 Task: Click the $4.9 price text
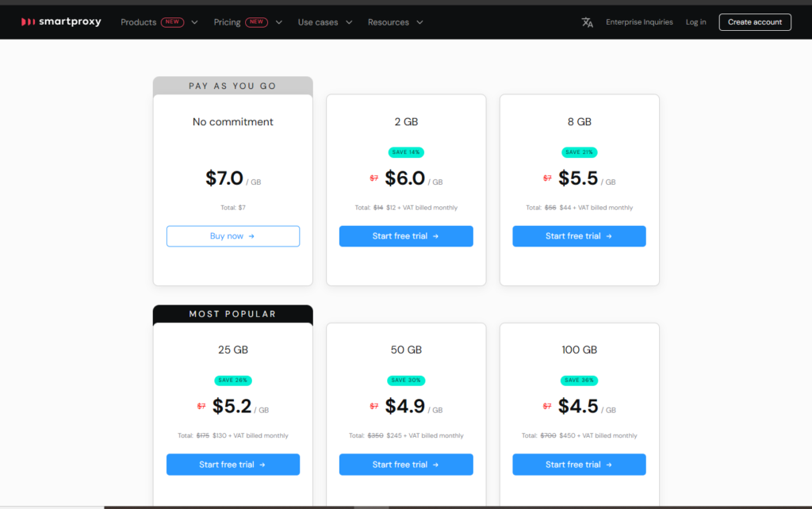(x=405, y=406)
